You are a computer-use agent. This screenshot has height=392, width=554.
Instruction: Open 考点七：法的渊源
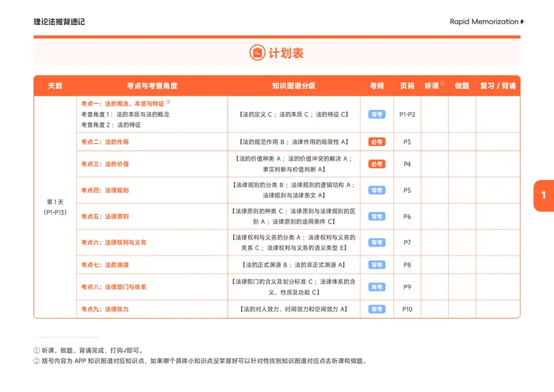(x=105, y=265)
